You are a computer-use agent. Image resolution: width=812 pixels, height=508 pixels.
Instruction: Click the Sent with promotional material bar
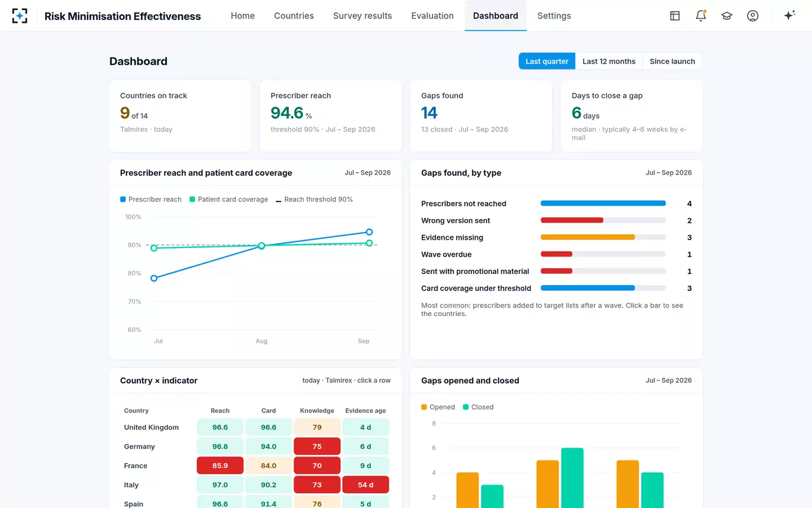[603, 271]
